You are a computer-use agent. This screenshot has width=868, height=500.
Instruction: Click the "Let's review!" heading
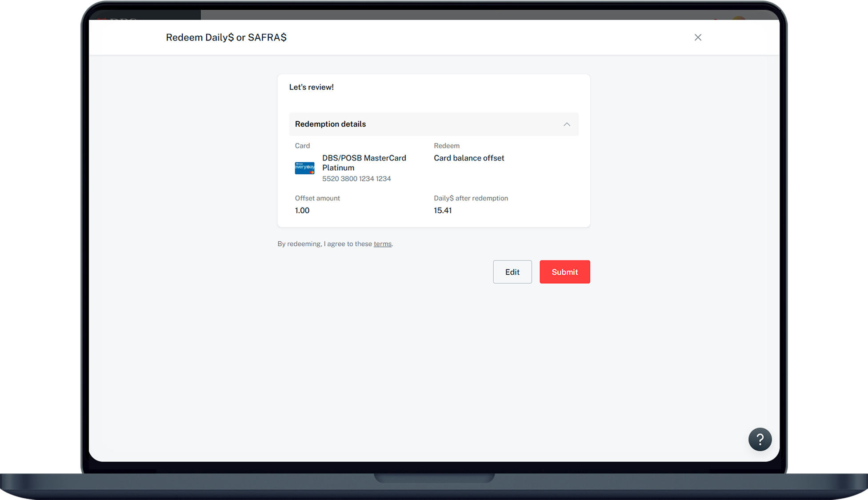click(311, 87)
